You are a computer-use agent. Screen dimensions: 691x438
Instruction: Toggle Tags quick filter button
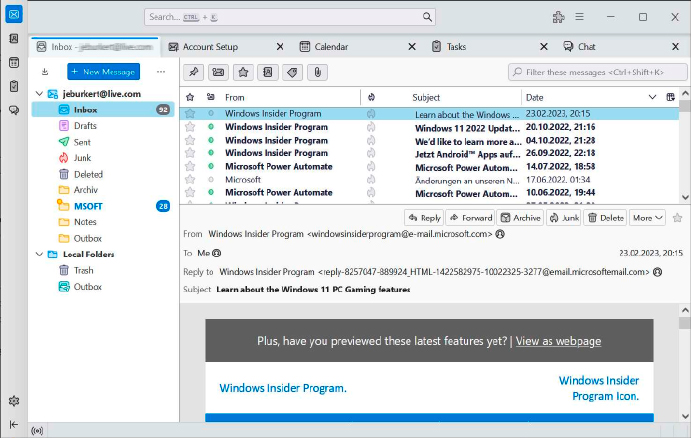tap(292, 72)
